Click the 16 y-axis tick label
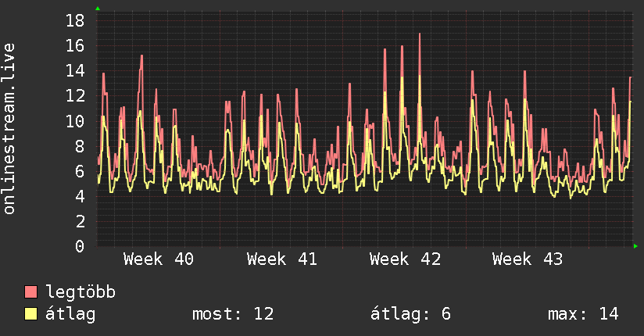The height and width of the screenshot is (336, 644). (75, 45)
